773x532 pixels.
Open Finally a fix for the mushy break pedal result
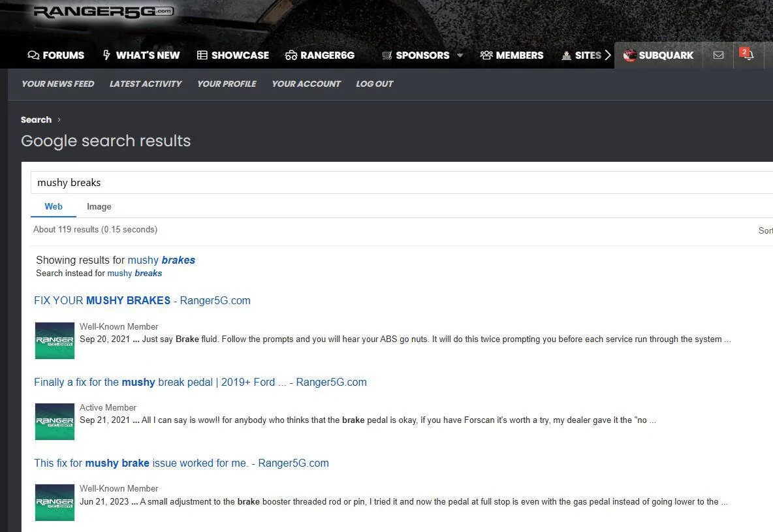pyautogui.click(x=200, y=382)
